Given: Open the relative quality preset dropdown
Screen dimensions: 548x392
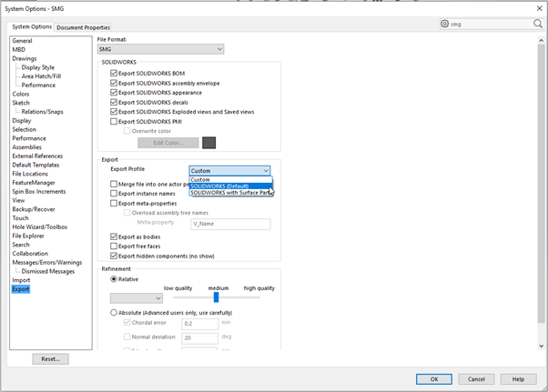Looking at the screenshot, I should click(136, 297).
